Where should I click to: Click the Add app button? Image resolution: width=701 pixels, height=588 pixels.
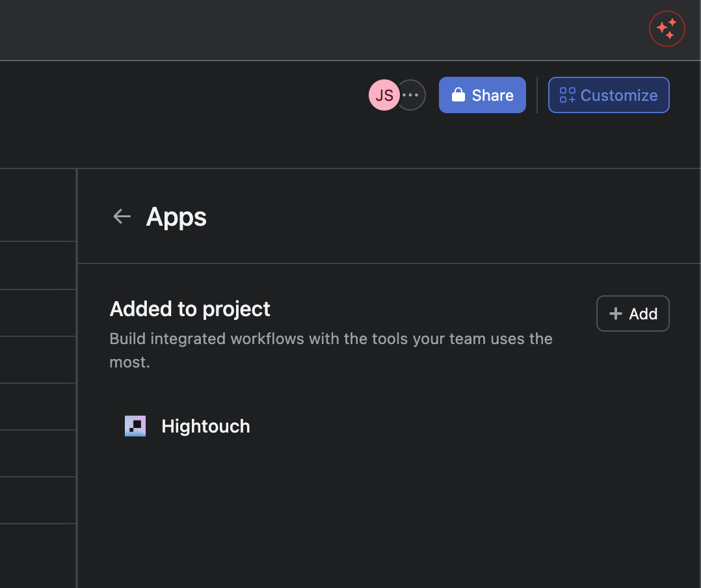pyautogui.click(x=633, y=314)
